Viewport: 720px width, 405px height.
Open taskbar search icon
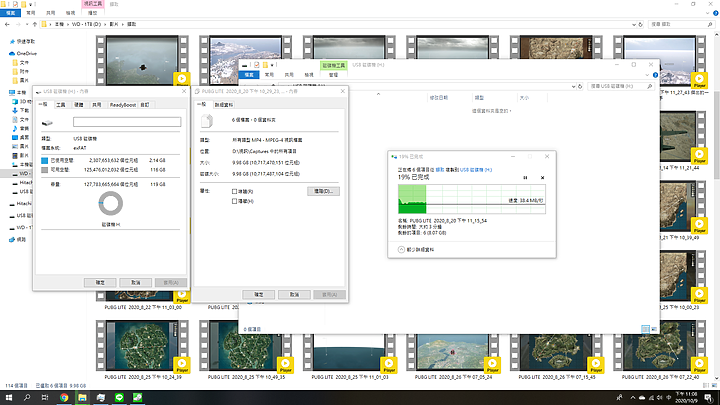(27, 397)
